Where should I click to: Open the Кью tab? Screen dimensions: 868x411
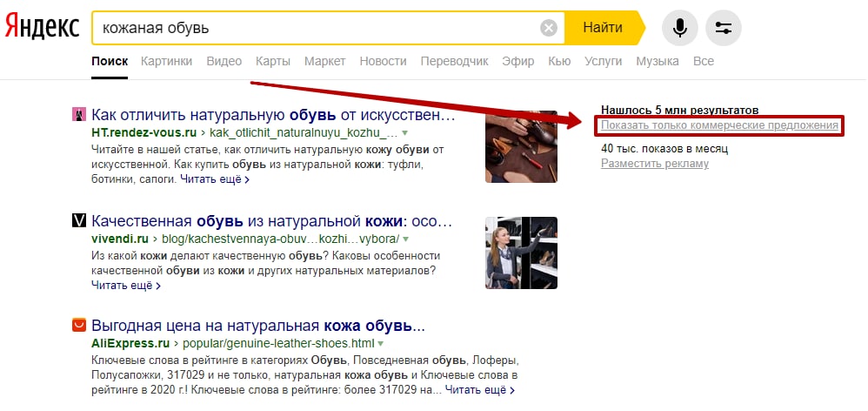[x=559, y=61]
